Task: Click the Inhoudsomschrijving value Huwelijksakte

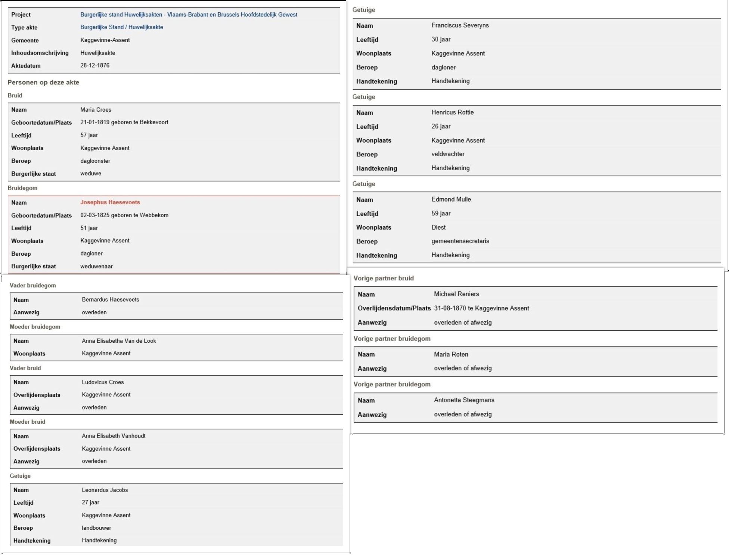Action: pyautogui.click(x=97, y=53)
